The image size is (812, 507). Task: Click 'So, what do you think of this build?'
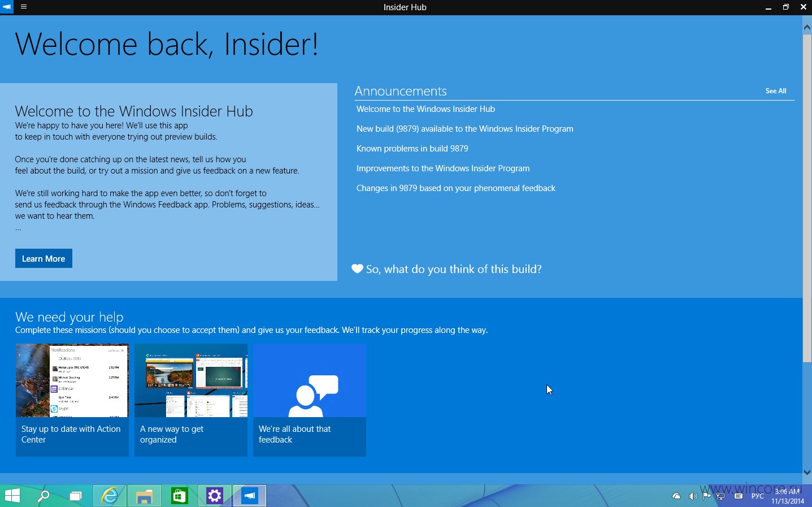[x=446, y=269]
